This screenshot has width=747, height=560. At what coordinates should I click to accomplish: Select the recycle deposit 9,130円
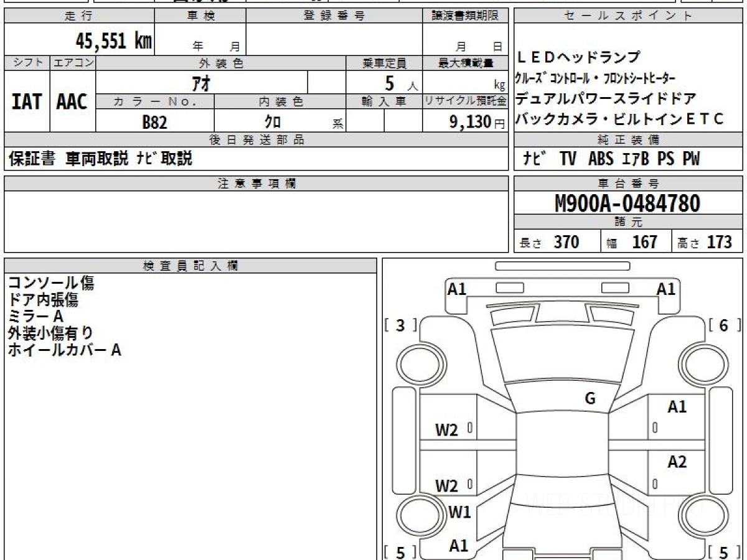[477, 122]
